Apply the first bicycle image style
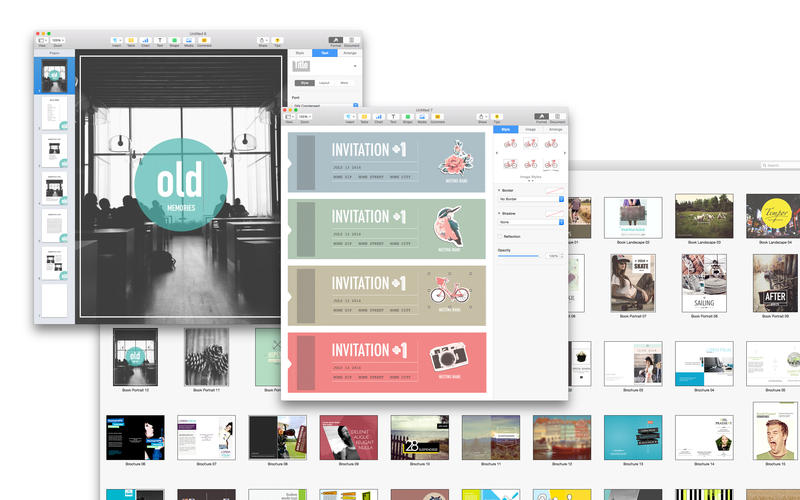 [510, 144]
